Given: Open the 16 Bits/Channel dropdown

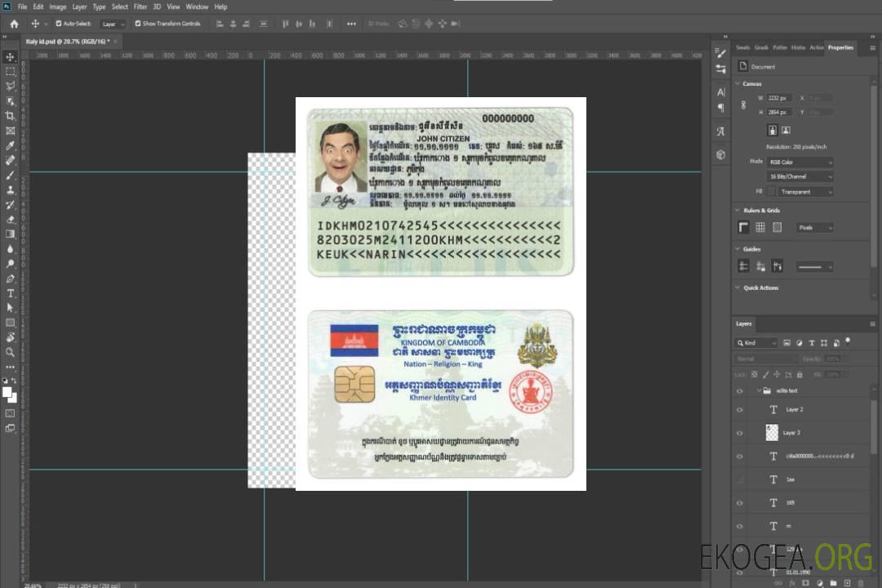Looking at the screenshot, I should (800, 176).
